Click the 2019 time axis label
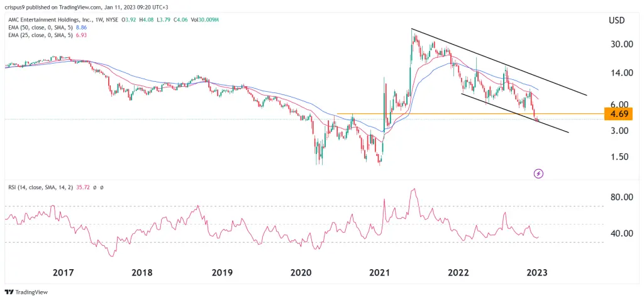This screenshot has width=644, height=300. [x=222, y=273]
